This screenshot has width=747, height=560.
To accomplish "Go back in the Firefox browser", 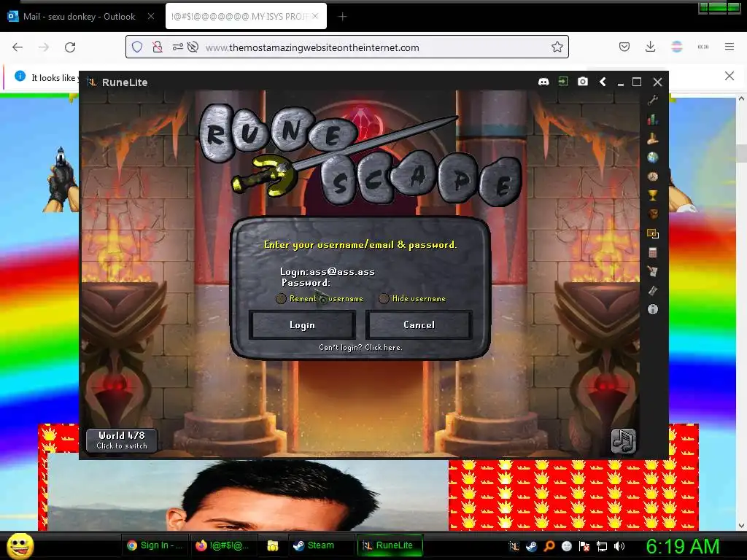I will (18, 47).
